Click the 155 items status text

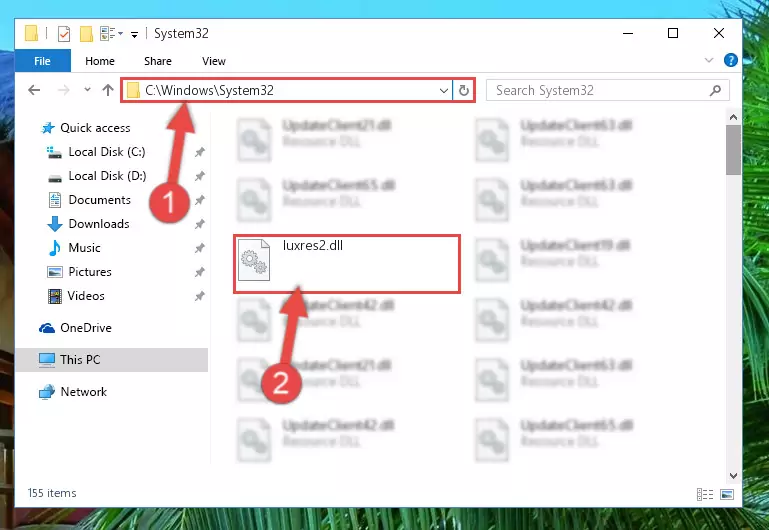coord(52,493)
